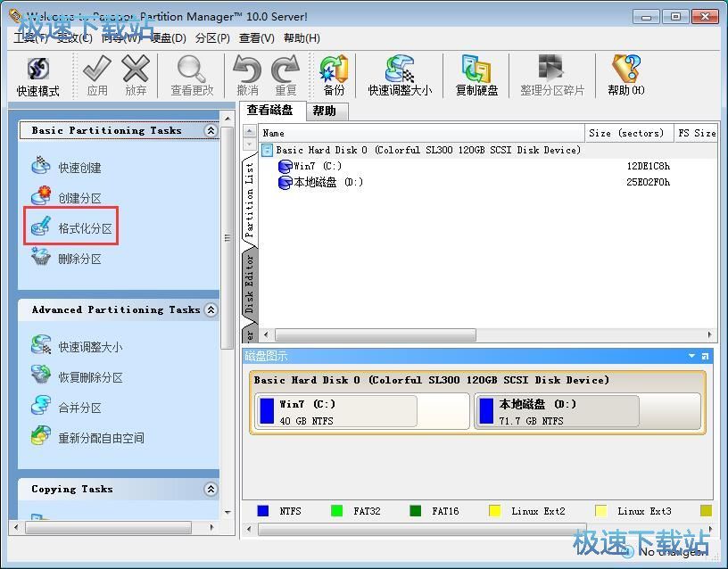Click the Basic Hard Disk 0 title in disk map
The width and height of the screenshot is (728, 569).
click(x=431, y=380)
